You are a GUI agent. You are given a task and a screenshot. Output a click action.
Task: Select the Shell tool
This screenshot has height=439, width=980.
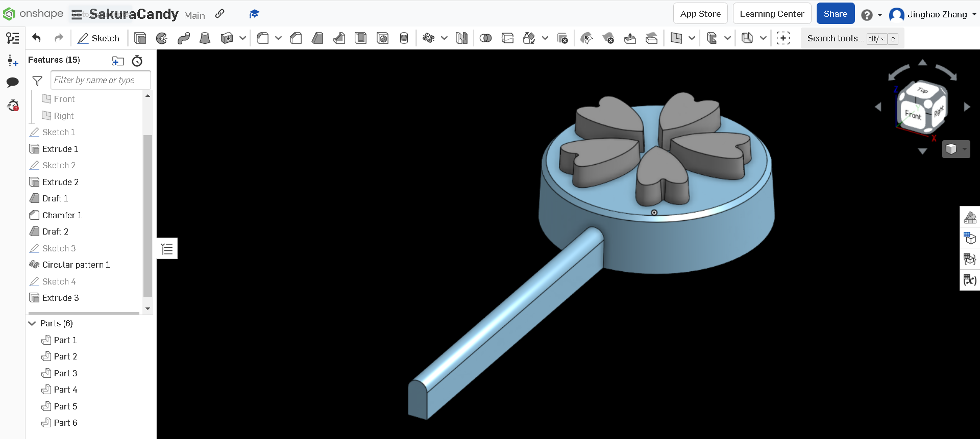(x=361, y=38)
